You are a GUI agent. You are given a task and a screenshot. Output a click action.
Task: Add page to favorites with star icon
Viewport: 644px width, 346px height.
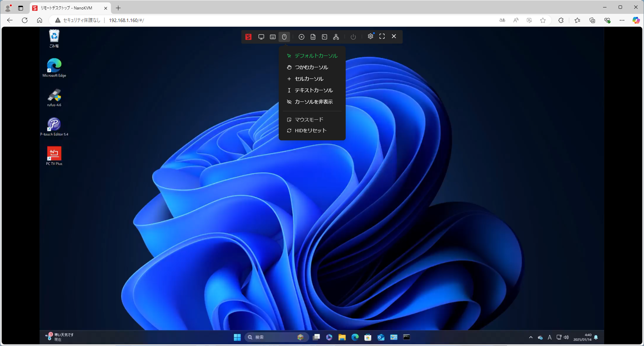click(543, 20)
